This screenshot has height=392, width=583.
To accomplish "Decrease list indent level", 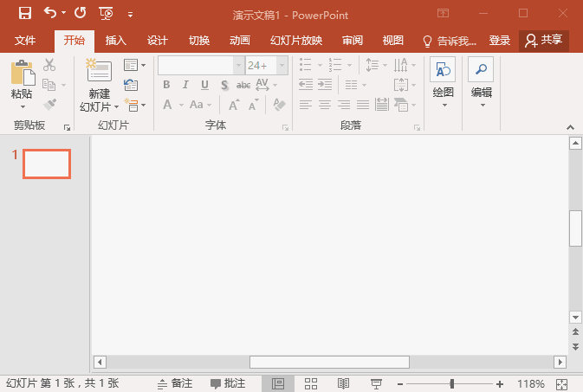I will click(x=306, y=85).
